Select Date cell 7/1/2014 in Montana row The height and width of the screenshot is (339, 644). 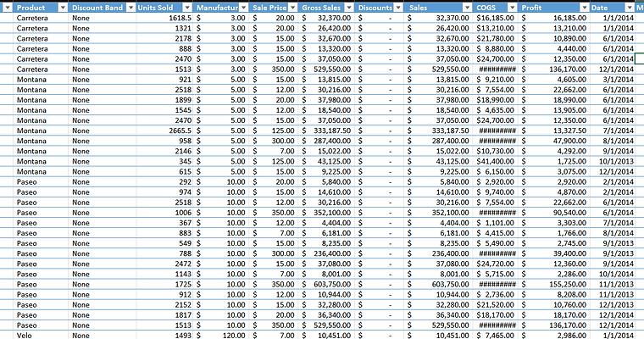coord(613,131)
